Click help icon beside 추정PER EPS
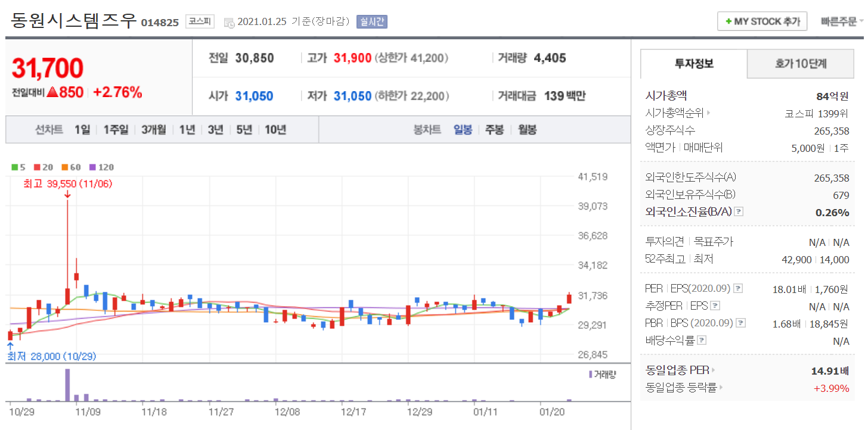This screenshot has height=430, width=868. [x=715, y=306]
